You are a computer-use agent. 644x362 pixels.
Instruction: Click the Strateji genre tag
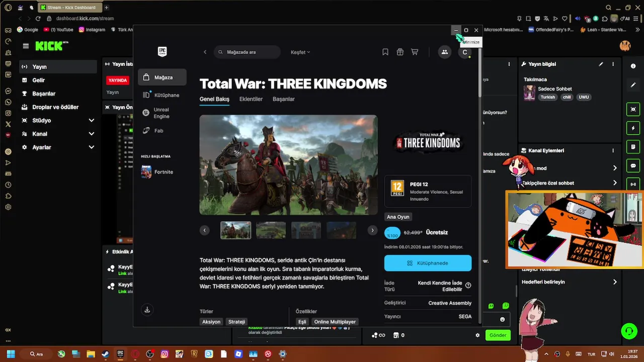tap(236, 322)
